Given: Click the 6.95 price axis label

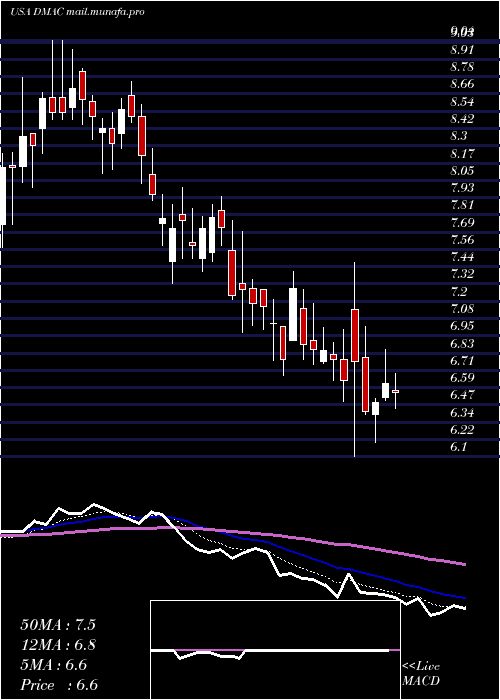Looking at the screenshot, I should [x=462, y=326].
